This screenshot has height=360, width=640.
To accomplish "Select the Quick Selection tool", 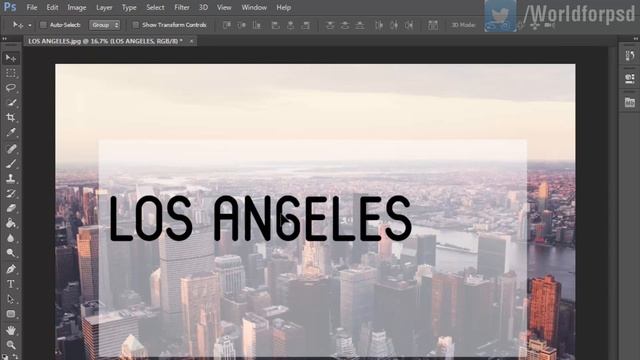I will (11, 102).
